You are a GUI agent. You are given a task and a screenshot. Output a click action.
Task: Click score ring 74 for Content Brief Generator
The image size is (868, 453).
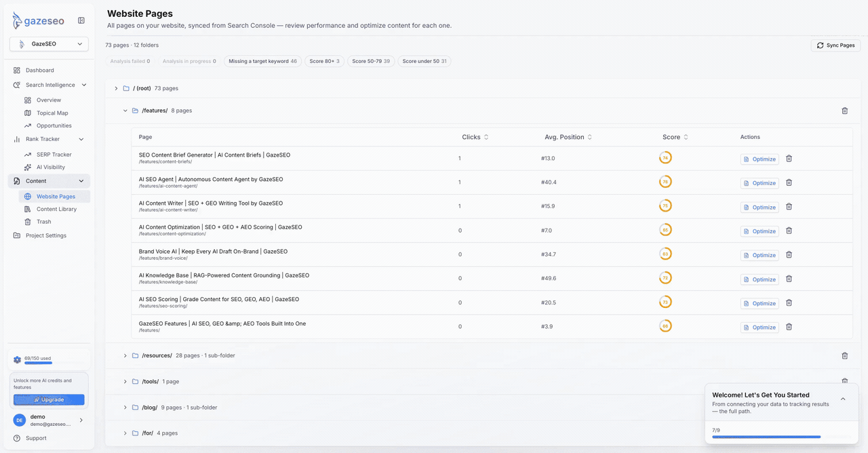(665, 158)
